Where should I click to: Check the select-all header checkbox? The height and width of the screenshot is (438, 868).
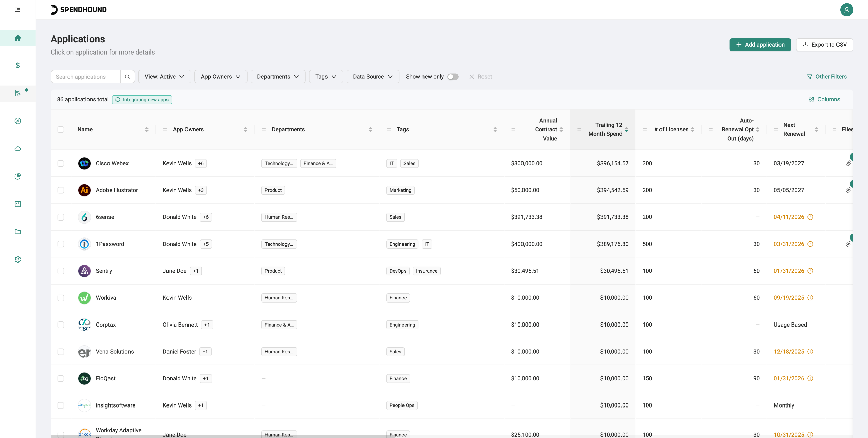point(61,130)
